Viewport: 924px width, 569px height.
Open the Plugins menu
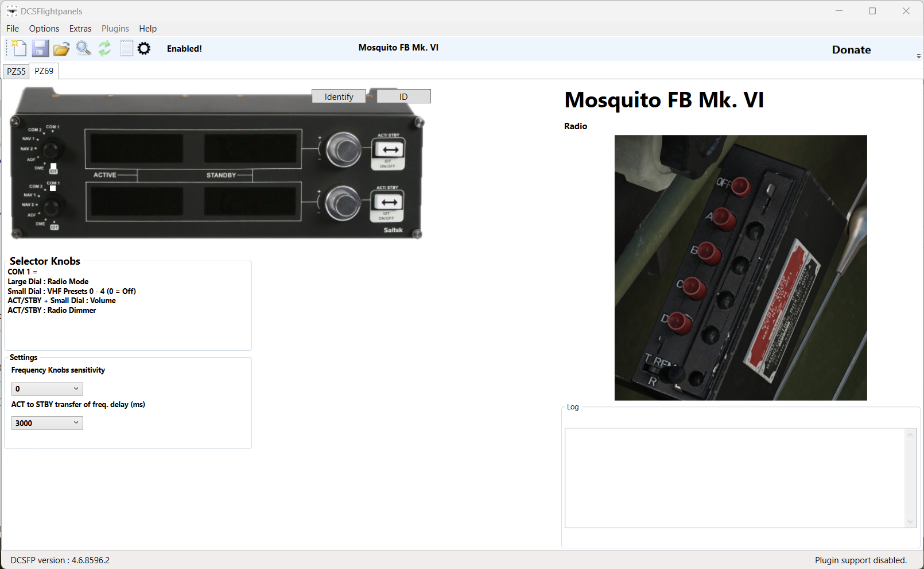tap(115, 28)
